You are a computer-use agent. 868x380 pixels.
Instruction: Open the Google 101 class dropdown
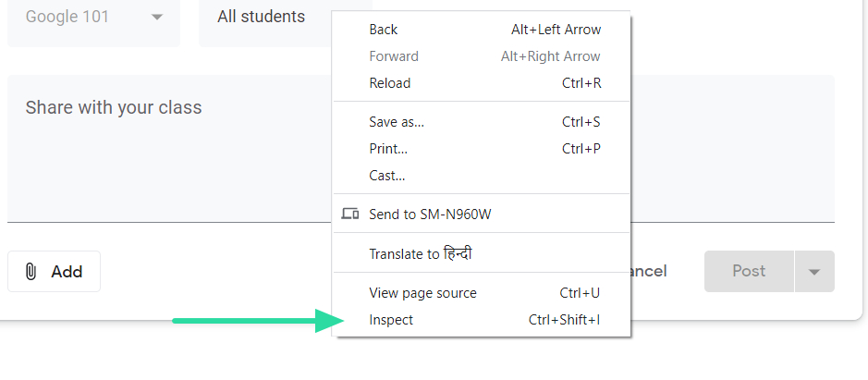pyautogui.click(x=93, y=18)
